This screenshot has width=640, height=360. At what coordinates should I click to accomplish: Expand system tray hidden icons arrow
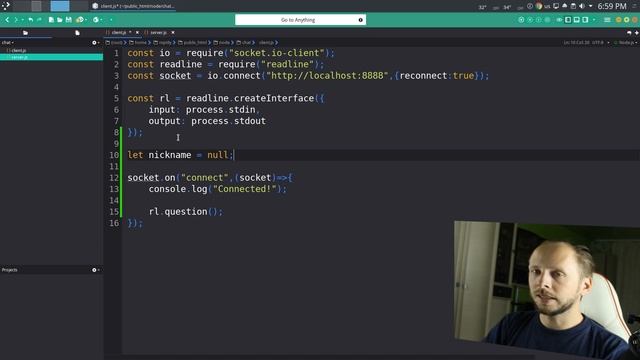tap(590, 6)
